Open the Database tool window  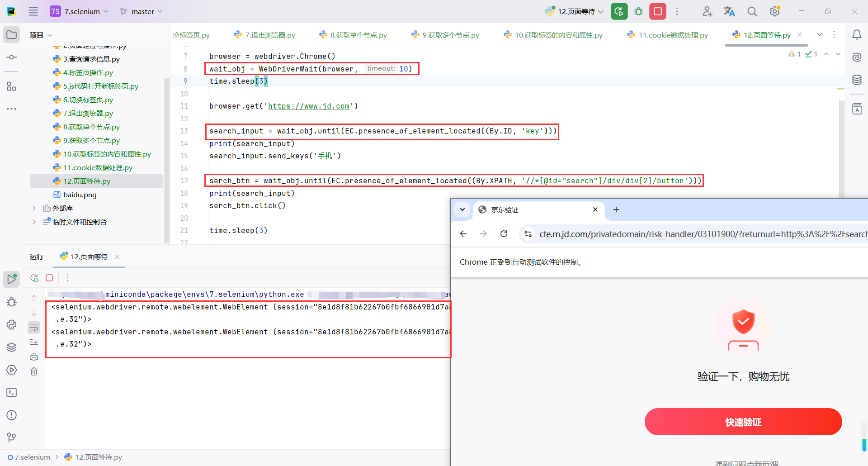(x=857, y=80)
